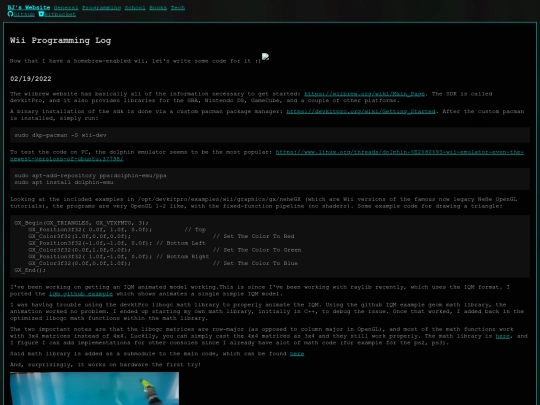Click the "// Bottom Left" code comment
The height and width of the screenshot is (405, 540).
click(x=181, y=243)
